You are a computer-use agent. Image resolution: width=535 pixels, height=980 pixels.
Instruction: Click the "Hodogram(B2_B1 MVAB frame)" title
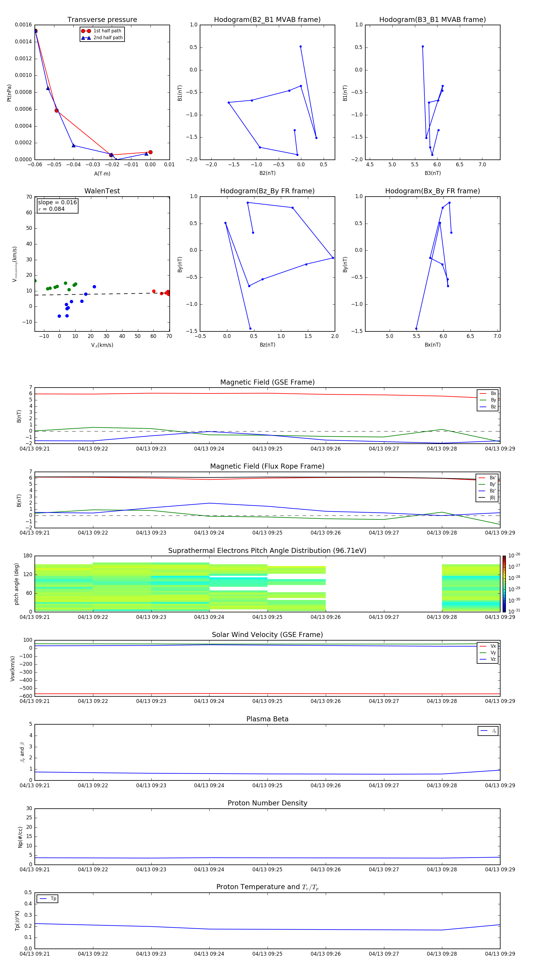point(267,20)
